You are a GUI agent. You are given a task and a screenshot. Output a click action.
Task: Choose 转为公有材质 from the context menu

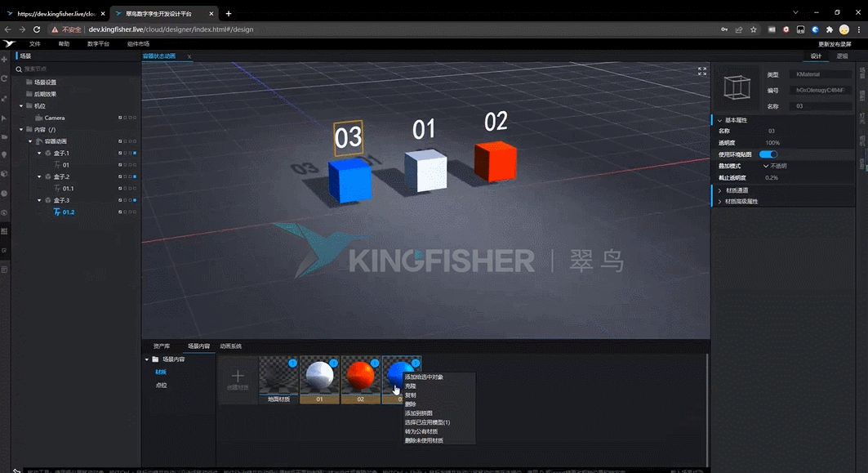pyautogui.click(x=421, y=431)
